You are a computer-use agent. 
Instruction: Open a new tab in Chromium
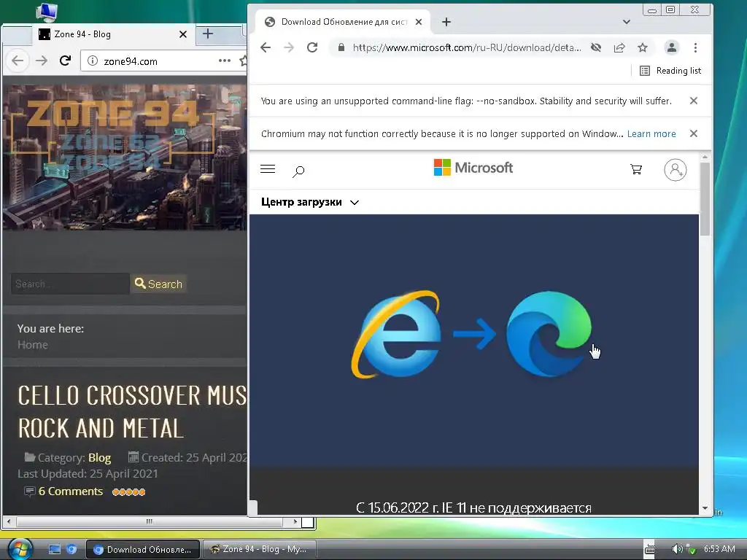446,22
